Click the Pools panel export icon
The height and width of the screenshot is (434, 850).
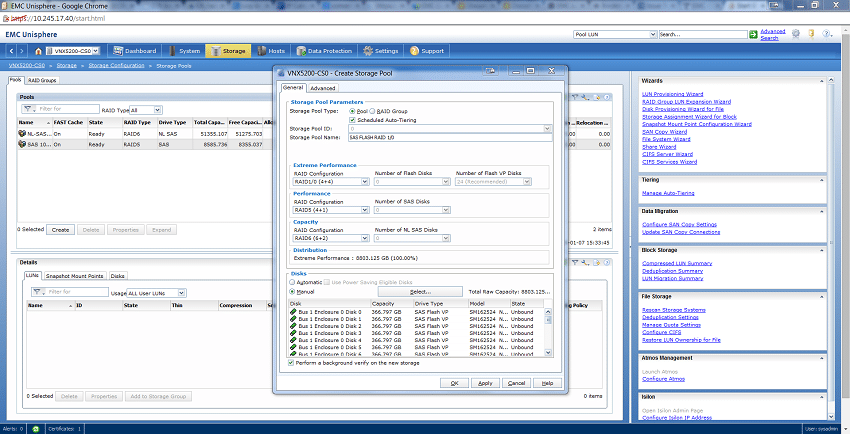click(597, 97)
